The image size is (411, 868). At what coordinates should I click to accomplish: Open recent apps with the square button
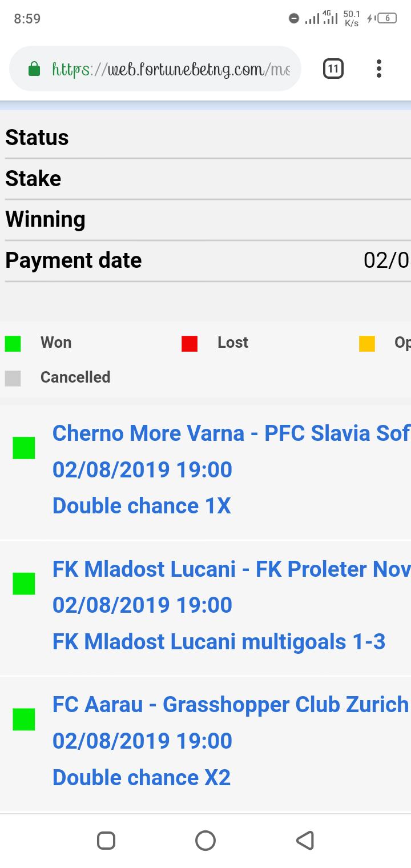pos(106,841)
